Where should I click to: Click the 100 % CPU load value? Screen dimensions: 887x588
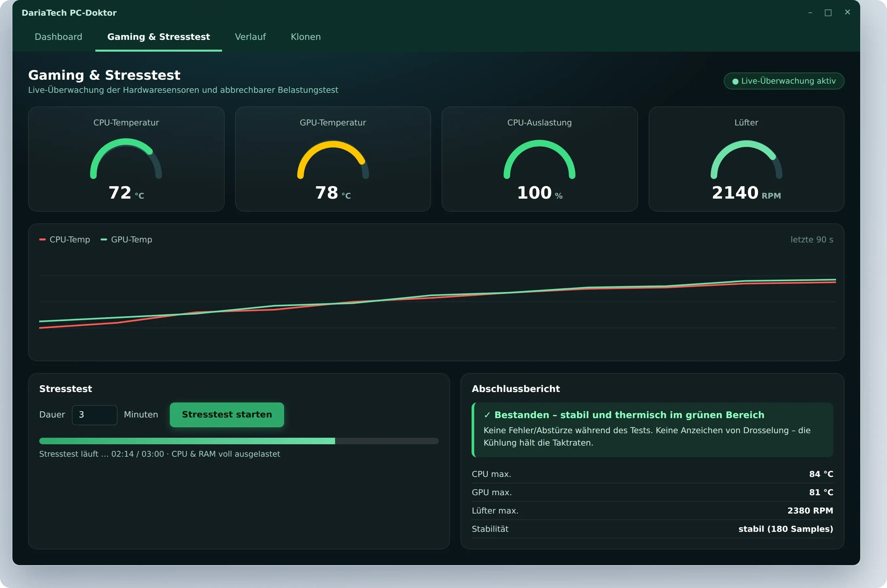point(540,193)
